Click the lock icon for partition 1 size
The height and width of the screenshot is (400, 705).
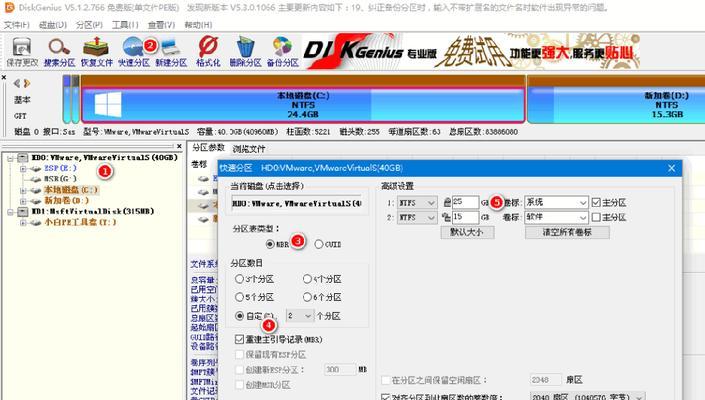point(446,202)
